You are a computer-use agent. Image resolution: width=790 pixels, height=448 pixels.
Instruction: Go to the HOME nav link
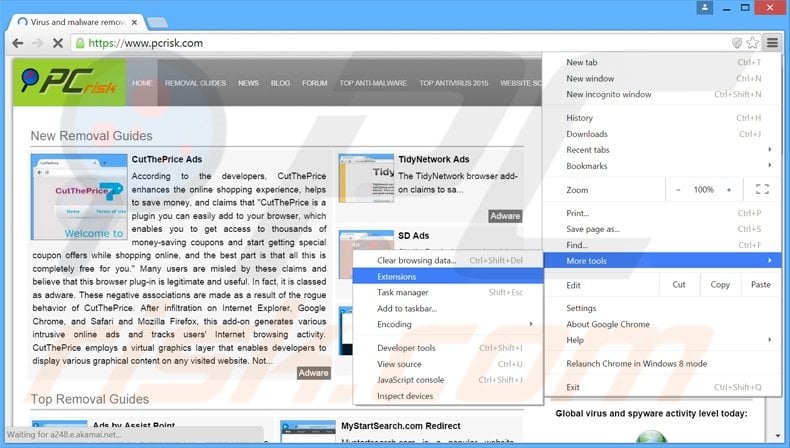point(142,83)
